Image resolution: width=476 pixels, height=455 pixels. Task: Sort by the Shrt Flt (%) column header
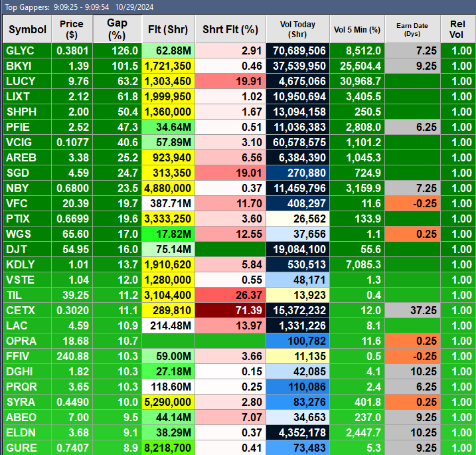(x=230, y=29)
